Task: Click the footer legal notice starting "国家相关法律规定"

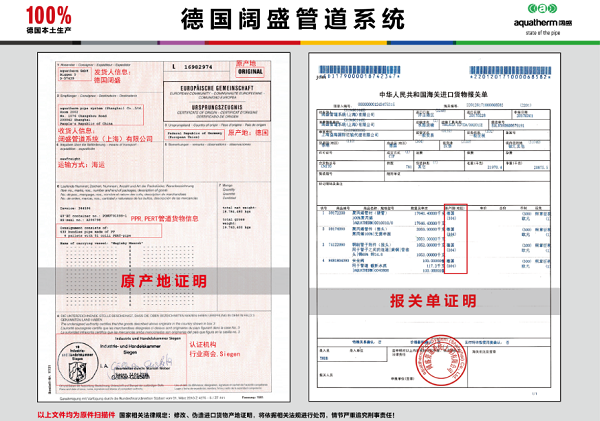Action: pyautogui.click(x=257, y=415)
